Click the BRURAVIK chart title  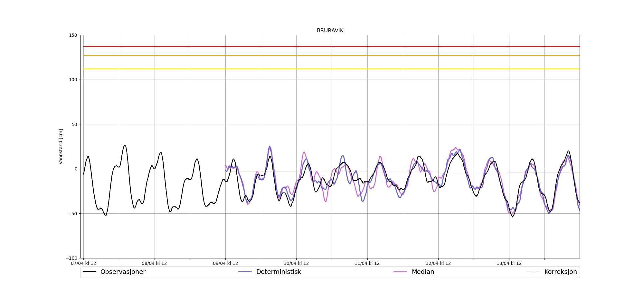pos(330,31)
